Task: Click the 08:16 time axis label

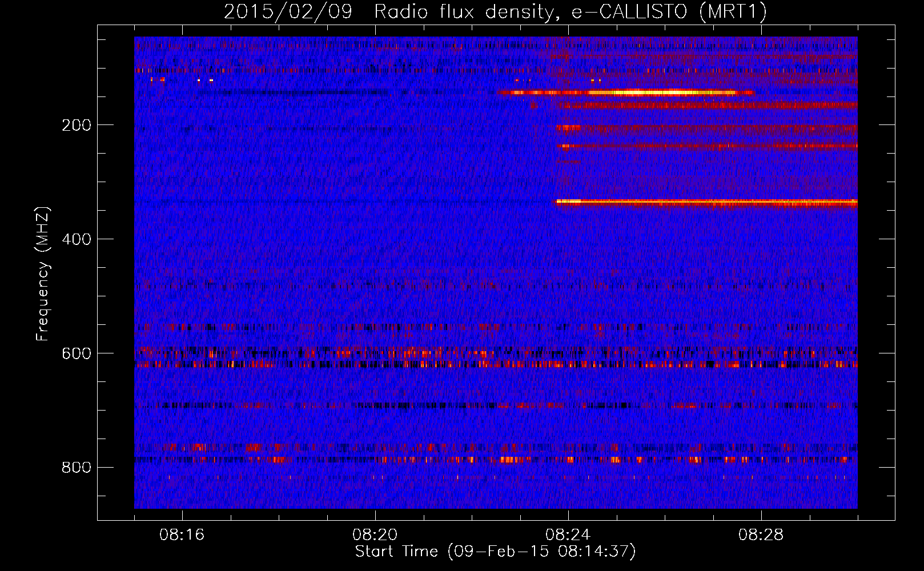Action: (x=182, y=535)
